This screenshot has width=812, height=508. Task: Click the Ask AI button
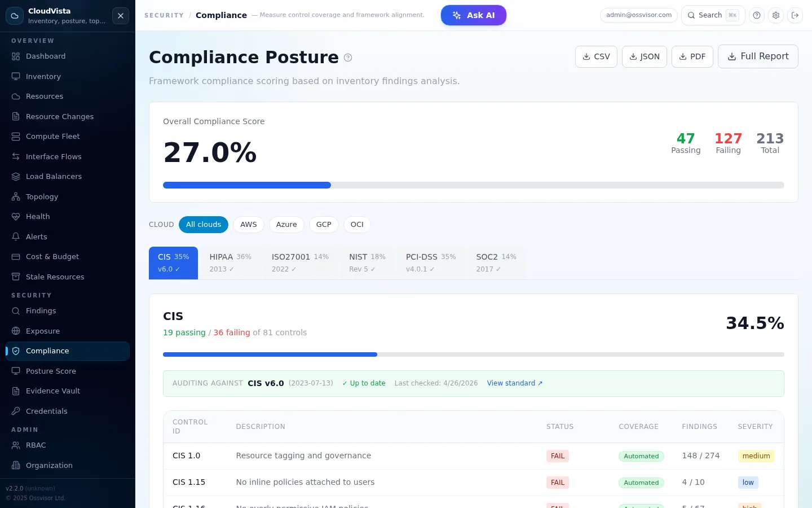[x=474, y=15]
